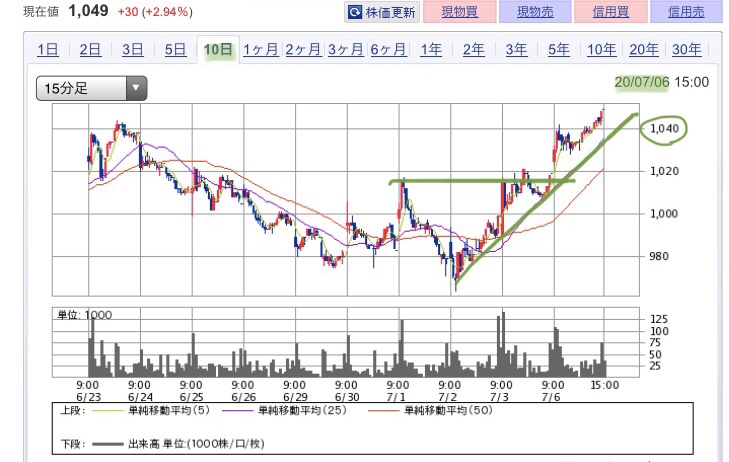The image size is (729, 462).
Task: Select the 1日 period tab
Action: click(47, 49)
